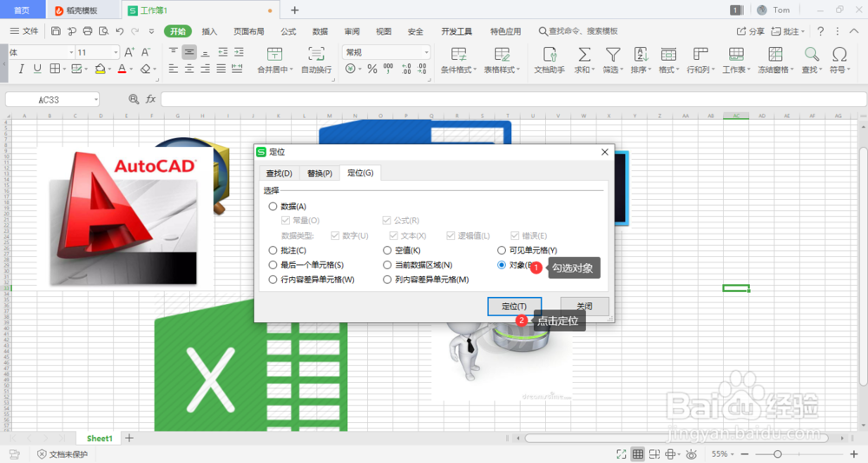This screenshot has width=868, height=463.
Task: Click zoom in plus button
Action: pos(853,454)
